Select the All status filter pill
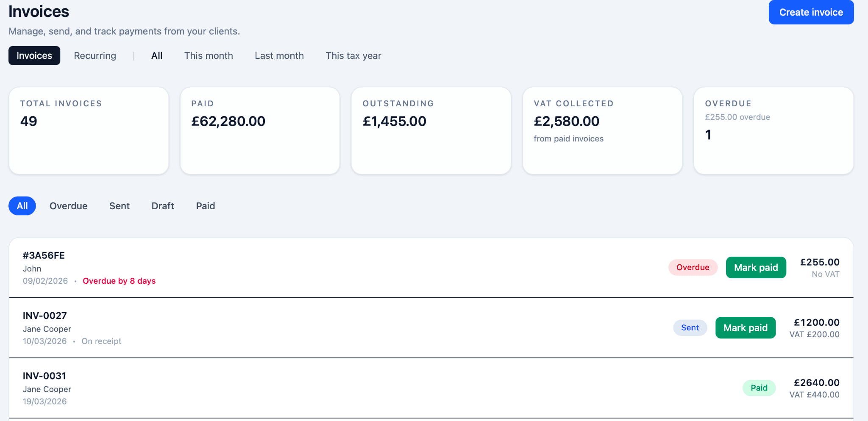868x421 pixels. pyautogui.click(x=22, y=206)
